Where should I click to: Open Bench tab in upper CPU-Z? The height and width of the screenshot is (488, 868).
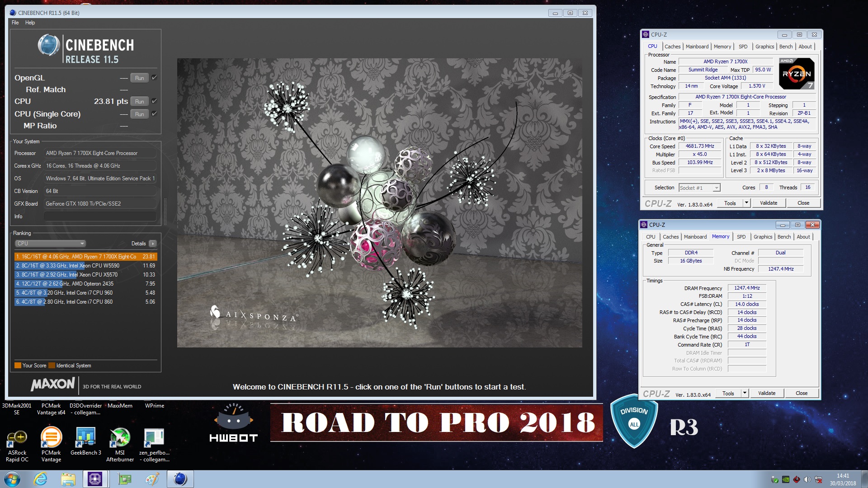(x=786, y=47)
